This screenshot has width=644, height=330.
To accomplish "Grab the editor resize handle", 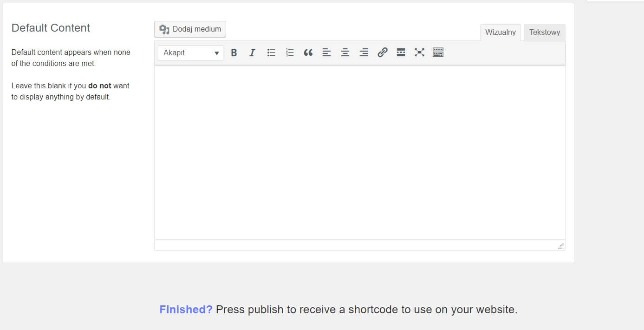I will coord(560,245).
